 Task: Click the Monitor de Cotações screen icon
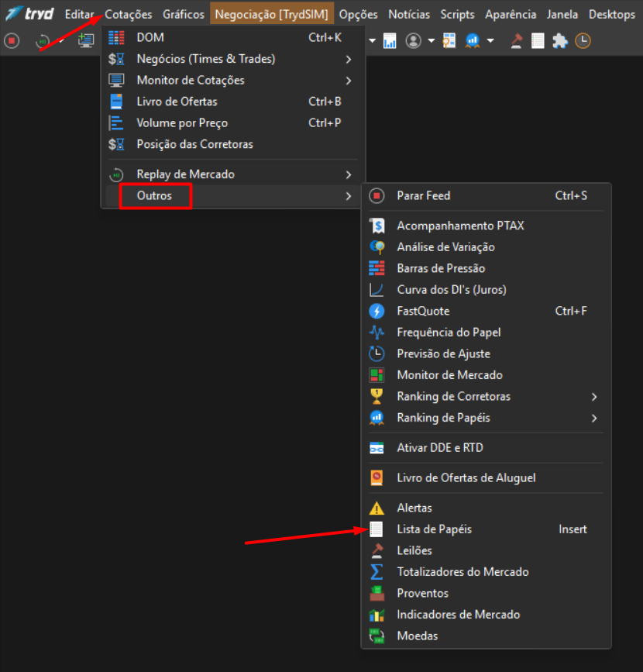pyautogui.click(x=116, y=81)
